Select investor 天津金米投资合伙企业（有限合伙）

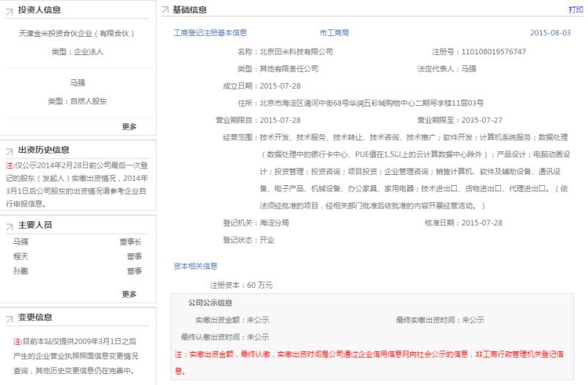(x=77, y=33)
